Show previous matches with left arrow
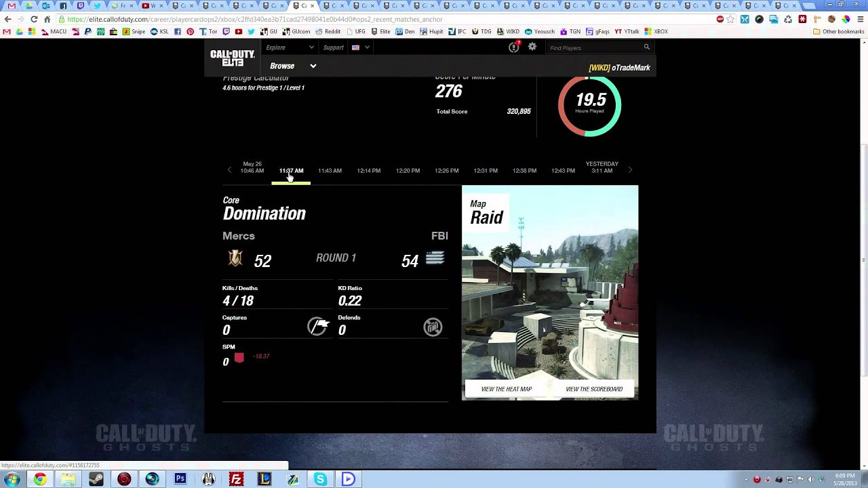 (x=229, y=170)
